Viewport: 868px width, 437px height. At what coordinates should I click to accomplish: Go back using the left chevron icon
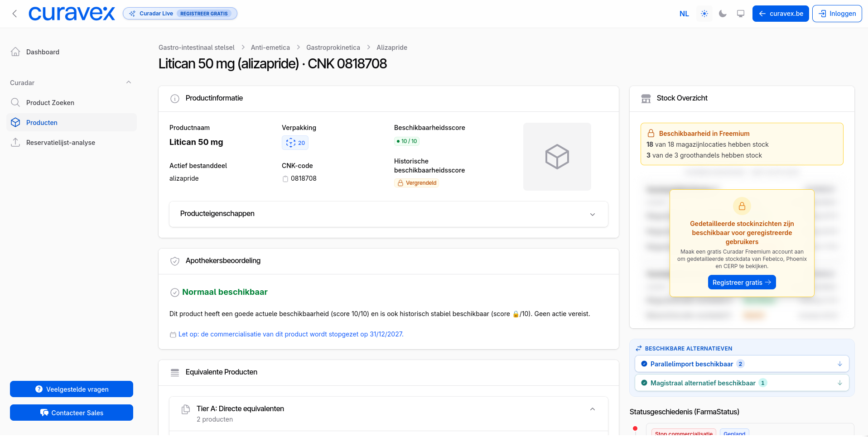tap(14, 14)
